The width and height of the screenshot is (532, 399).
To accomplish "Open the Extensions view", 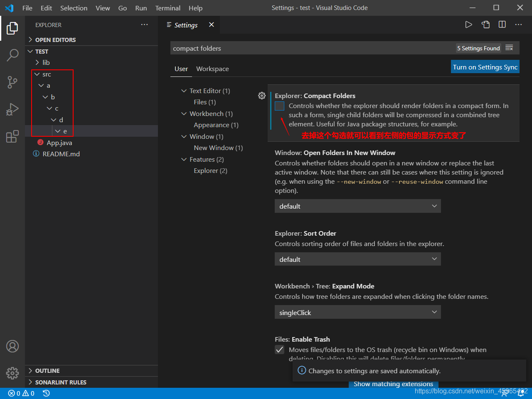I will pos(12,136).
